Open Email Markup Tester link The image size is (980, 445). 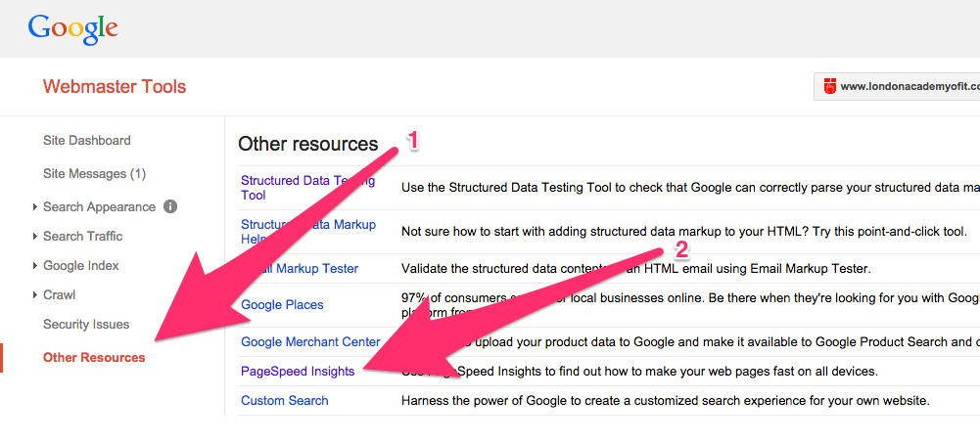pos(300,269)
